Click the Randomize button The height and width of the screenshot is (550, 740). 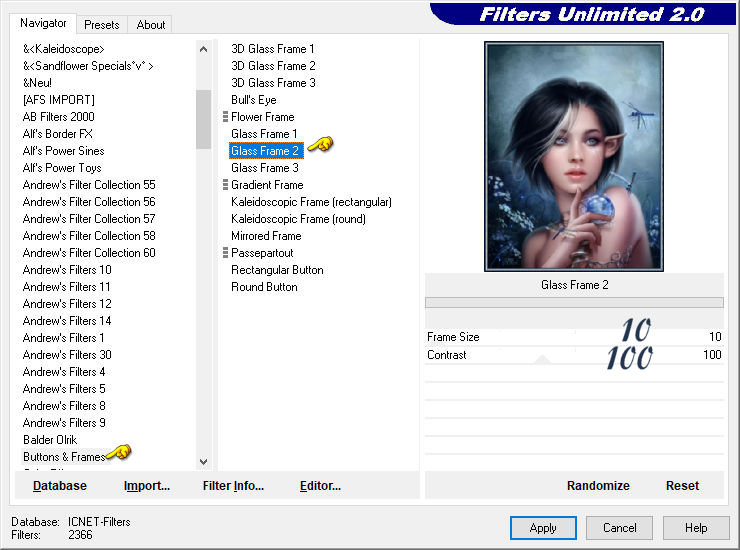598,486
